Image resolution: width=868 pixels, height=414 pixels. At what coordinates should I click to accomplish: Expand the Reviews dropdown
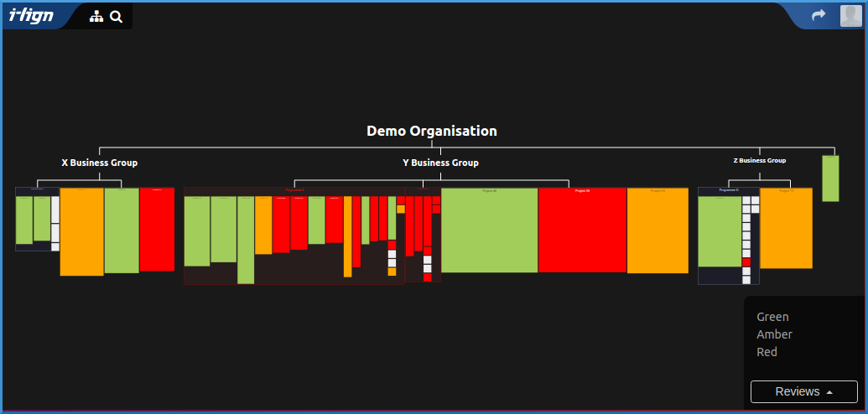(803, 391)
